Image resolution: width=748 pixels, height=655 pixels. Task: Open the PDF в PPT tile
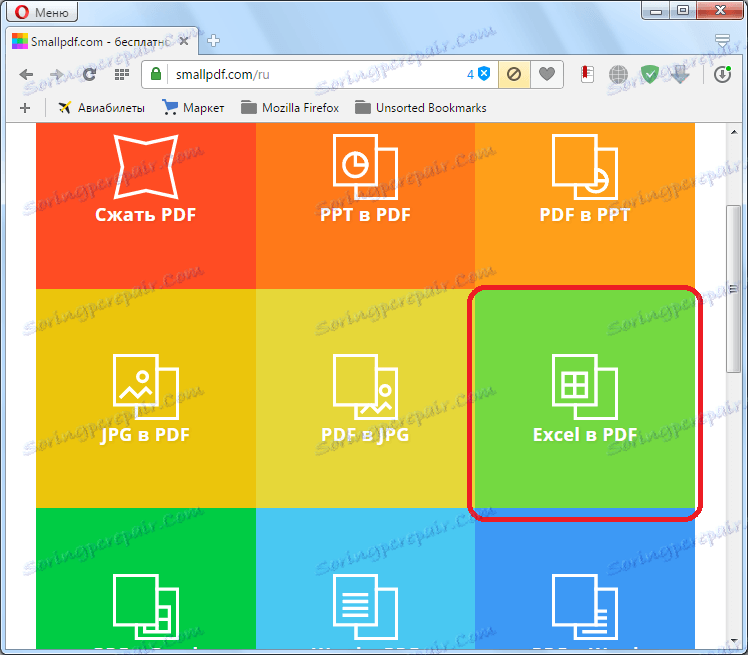(x=585, y=206)
